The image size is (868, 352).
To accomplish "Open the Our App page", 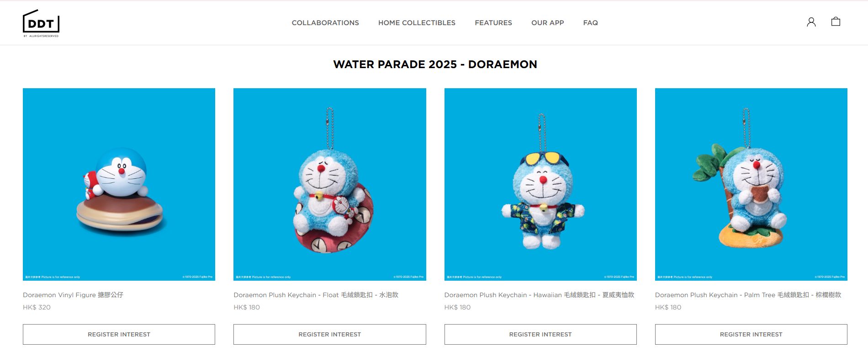I will pos(547,23).
